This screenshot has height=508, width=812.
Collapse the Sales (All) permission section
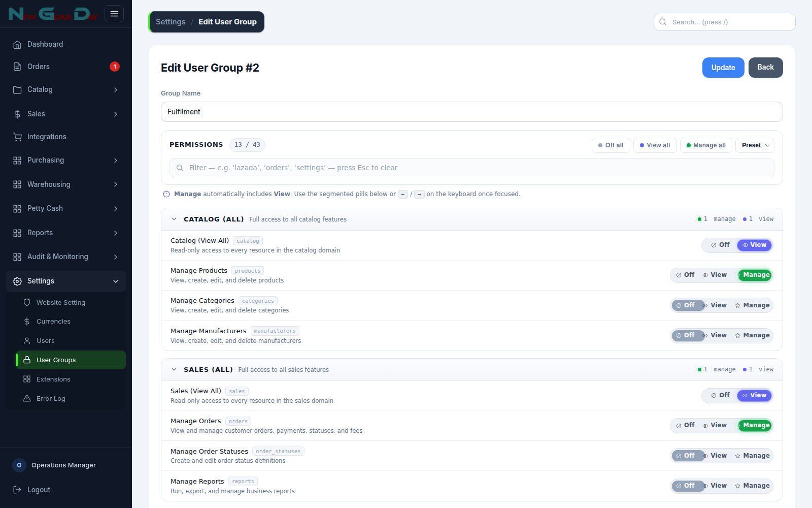coord(174,369)
